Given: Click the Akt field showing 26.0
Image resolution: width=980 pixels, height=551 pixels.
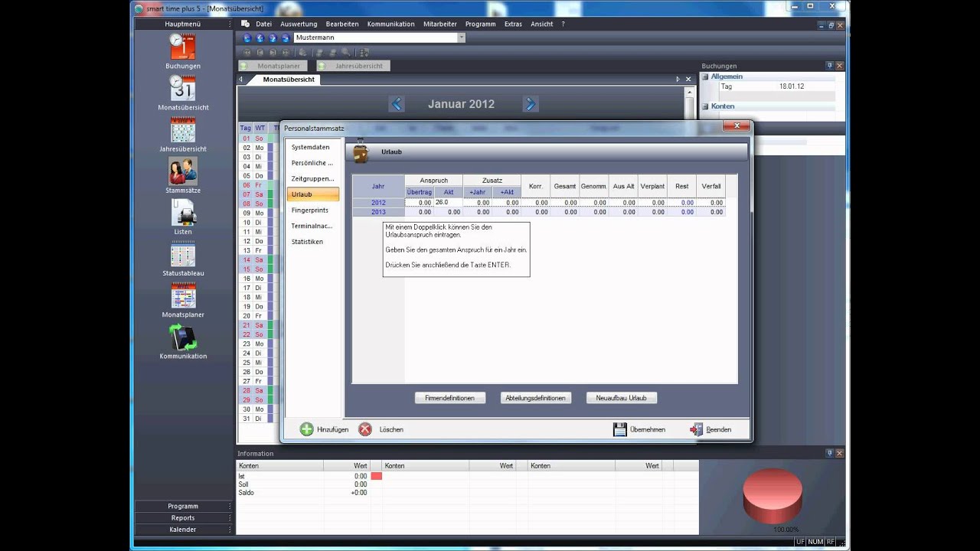Looking at the screenshot, I should pyautogui.click(x=448, y=202).
